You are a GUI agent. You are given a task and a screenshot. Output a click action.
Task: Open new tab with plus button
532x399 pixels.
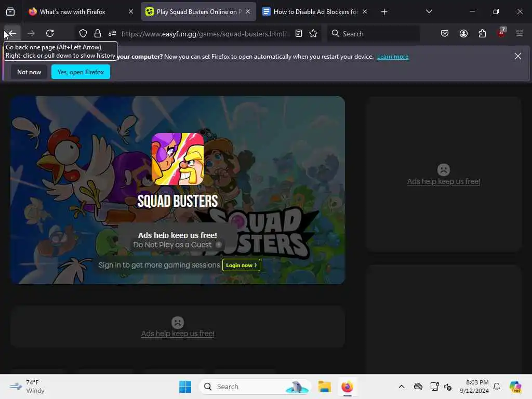point(384,12)
